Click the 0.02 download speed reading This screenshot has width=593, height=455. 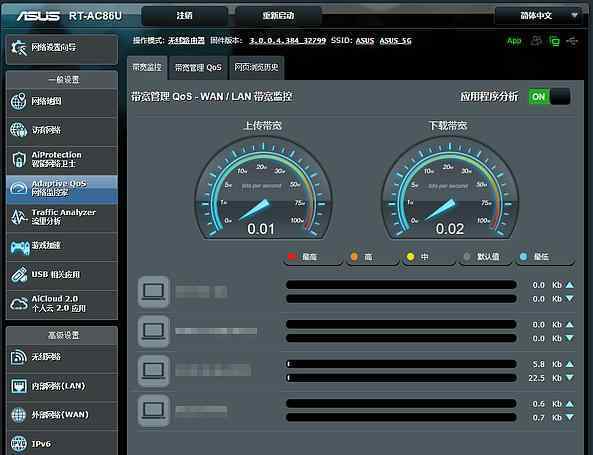(450, 229)
